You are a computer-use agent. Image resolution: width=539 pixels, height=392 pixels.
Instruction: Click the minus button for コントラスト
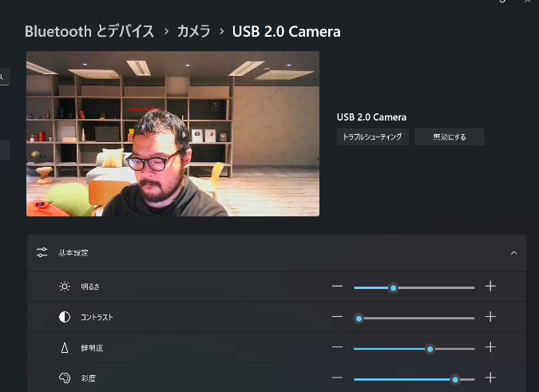[x=337, y=317]
